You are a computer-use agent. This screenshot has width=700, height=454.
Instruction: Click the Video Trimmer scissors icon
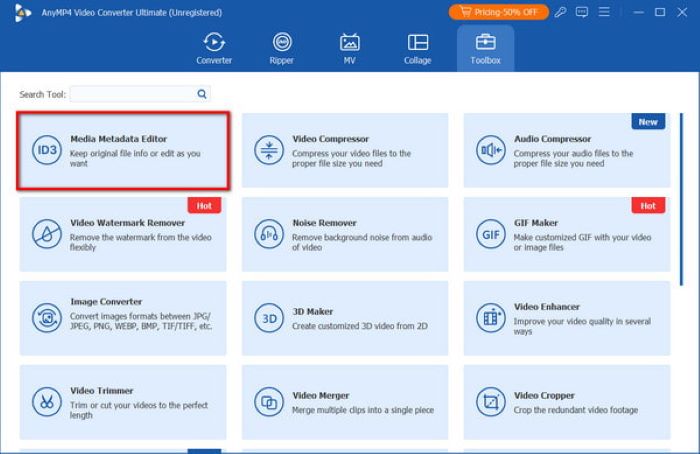click(x=47, y=402)
